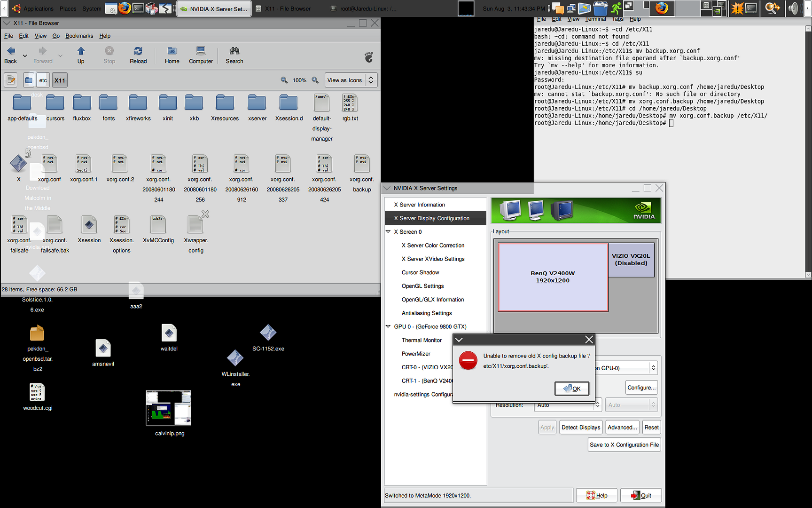Screen dimensions: 812x508
Task: Open Search in the File Browser toolbar
Action: point(234,55)
